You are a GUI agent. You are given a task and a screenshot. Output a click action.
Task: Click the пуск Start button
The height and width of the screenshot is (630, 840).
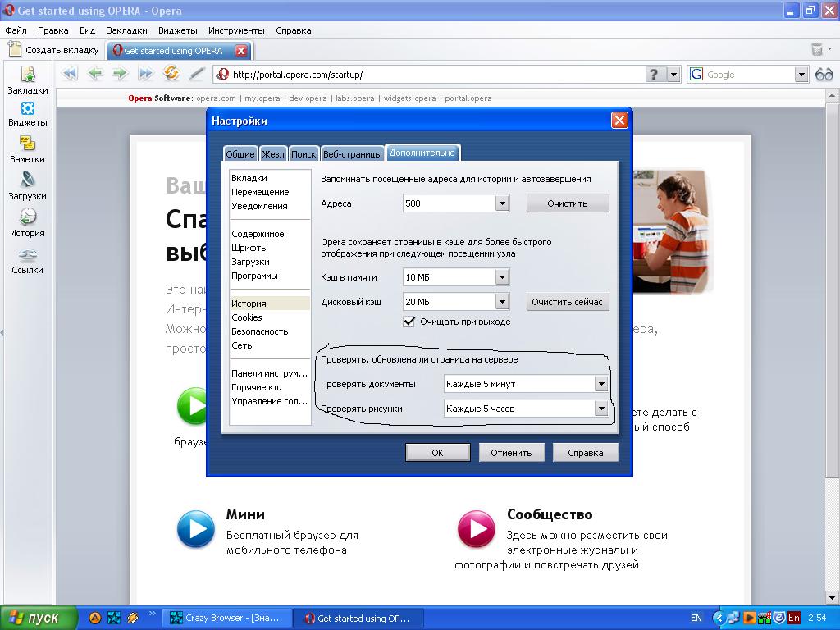coord(38,618)
